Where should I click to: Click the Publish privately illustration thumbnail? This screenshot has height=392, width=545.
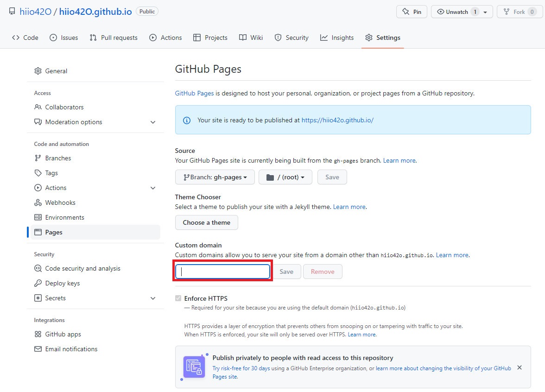[194, 367]
